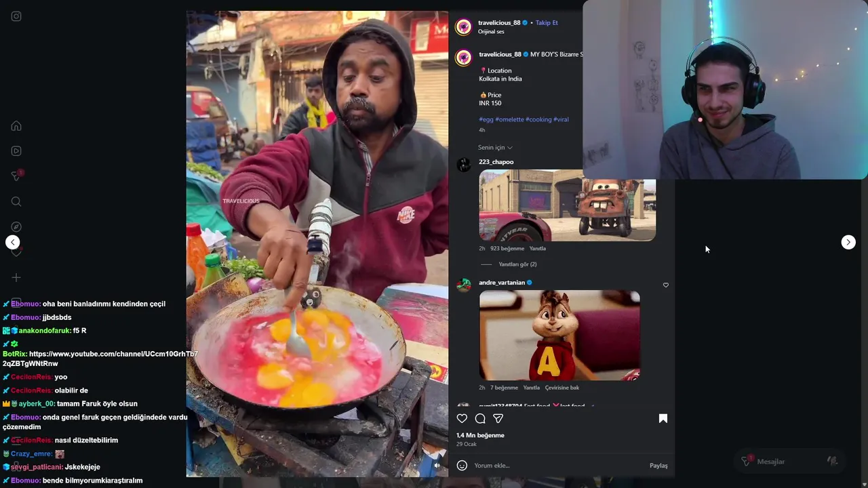Click 'Takip Et' follow link
The width and height of the screenshot is (868, 488).
coord(547,22)
